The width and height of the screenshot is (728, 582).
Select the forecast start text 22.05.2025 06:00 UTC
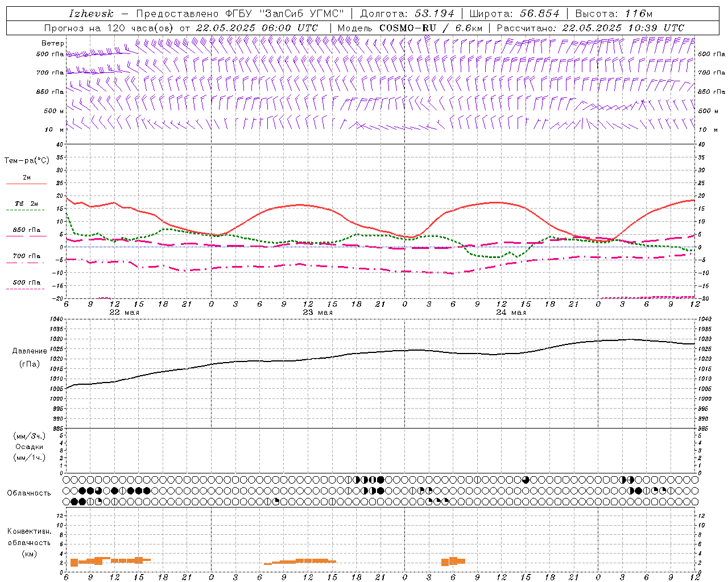click(257, 28)
